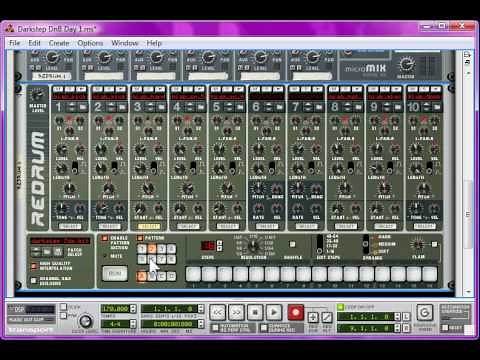Click the Click Level knob in transport
The height and width of the screenshot is (360, 480).
(x=85, y=322)
